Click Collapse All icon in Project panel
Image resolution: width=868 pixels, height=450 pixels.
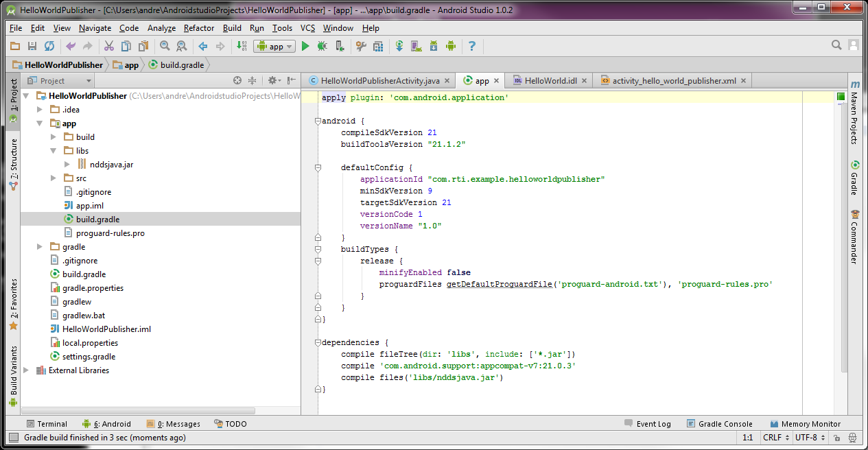point(253,80)
